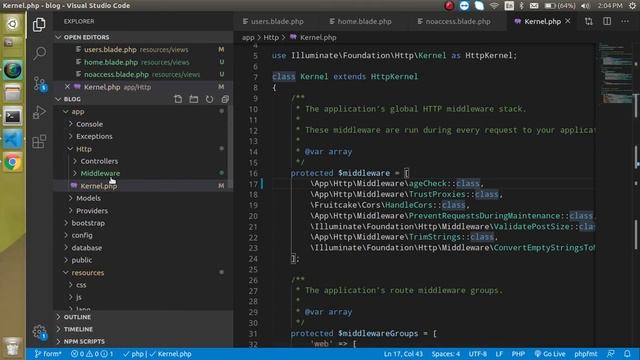Viewport: 640px width, 360px height.
Task: Click the New File icon in BLOG header
Action: (x=178, y=99)
